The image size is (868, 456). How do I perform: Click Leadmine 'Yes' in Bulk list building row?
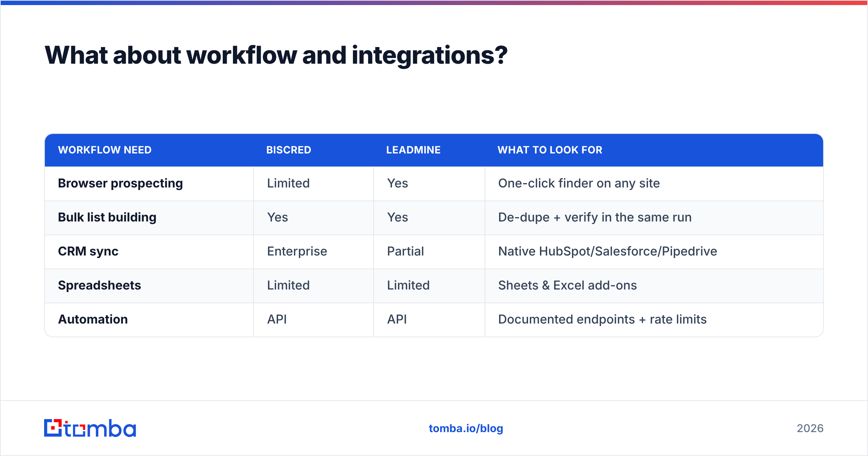tap(397, 218)
